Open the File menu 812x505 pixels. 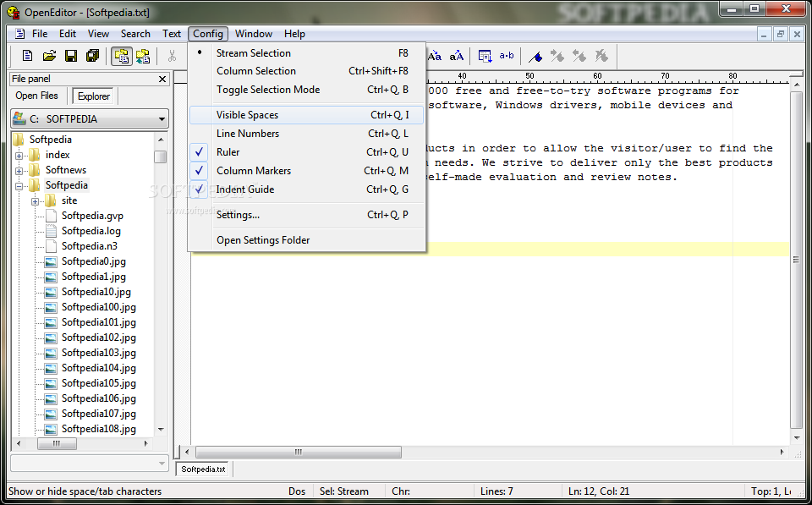tap(40, 34)
